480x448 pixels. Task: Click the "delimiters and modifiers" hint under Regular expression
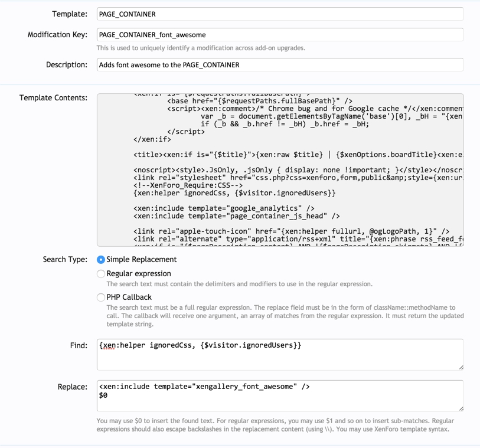239,284
